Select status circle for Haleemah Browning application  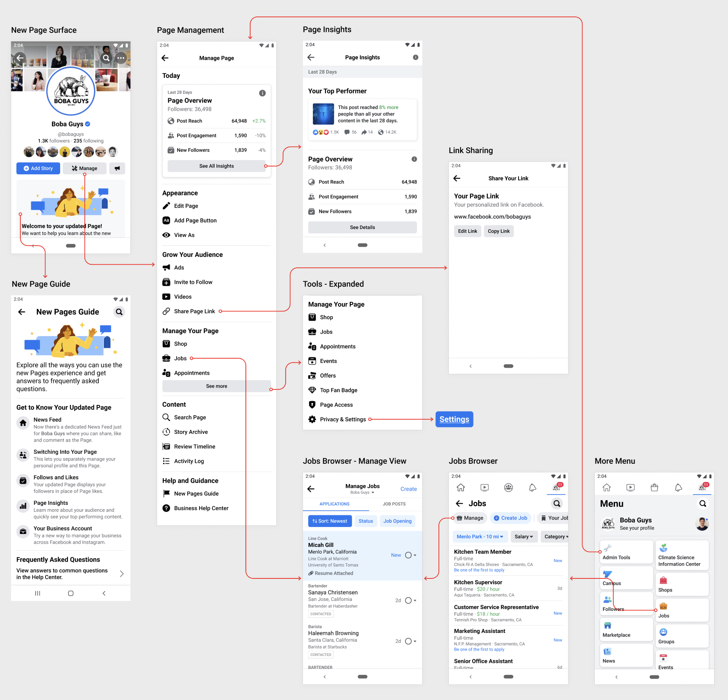point(408,642)
